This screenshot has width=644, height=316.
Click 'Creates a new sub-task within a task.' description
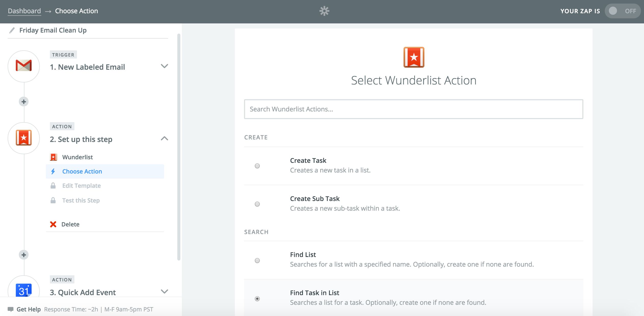pos(345,208)
